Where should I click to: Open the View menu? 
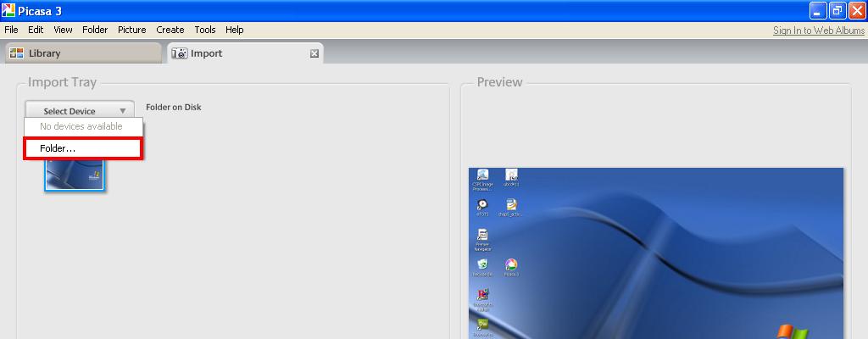pyautogui.click(x=63, y=30)
